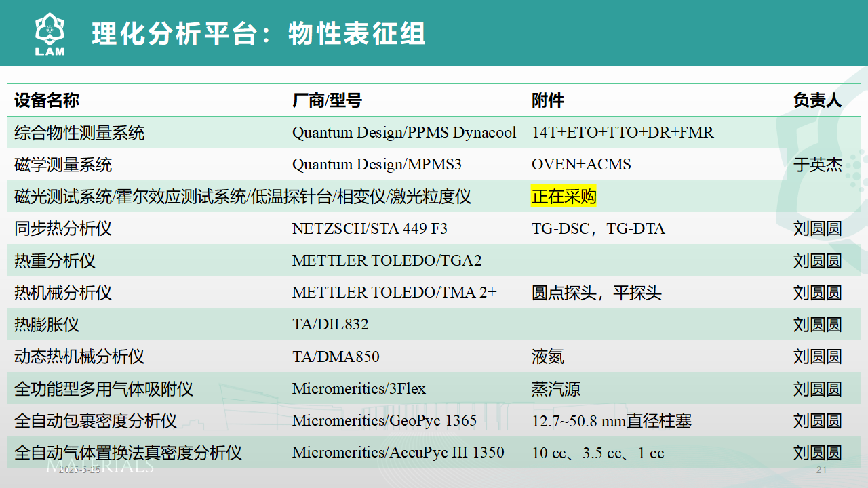Select 'TA/DIL832' cell
Image resolution: width=868 pixels, height=488 pixels.
[330, 325]
